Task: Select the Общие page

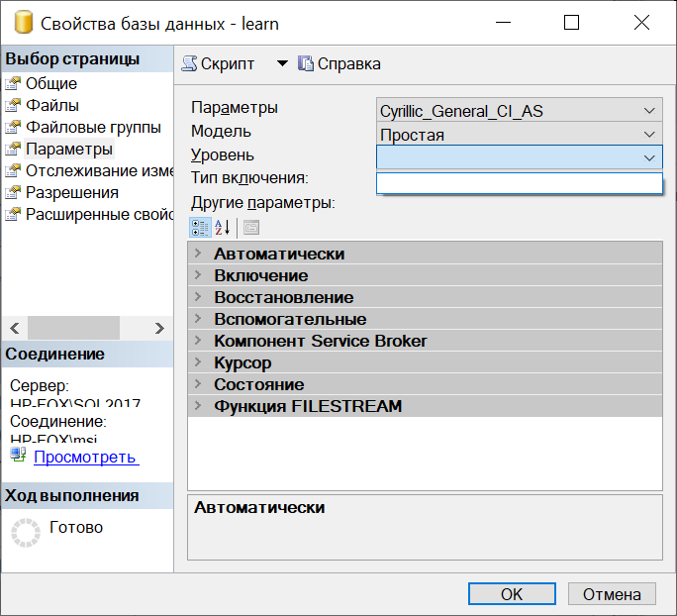Action: 50,83
